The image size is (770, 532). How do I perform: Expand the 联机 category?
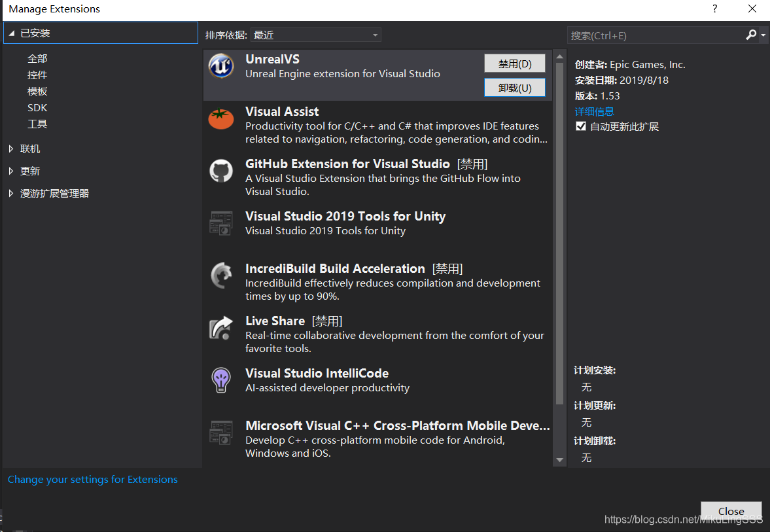[11, 149]
